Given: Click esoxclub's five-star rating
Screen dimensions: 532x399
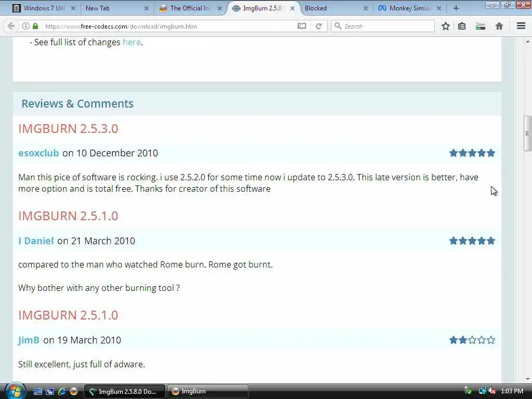Looking at the screenshot, I should click(472, 153).
